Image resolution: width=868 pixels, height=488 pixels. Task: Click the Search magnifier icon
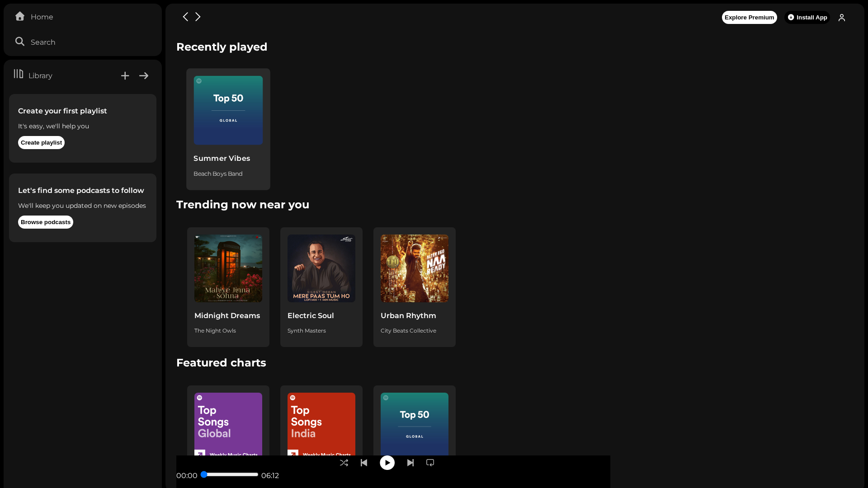point(20,42)
